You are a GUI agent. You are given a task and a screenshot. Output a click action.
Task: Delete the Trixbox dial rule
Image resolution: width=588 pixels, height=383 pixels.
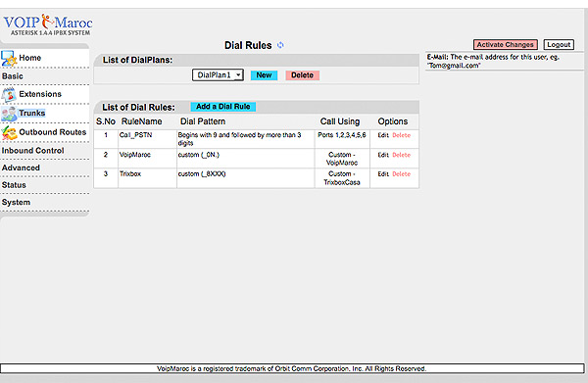point(401,174)
